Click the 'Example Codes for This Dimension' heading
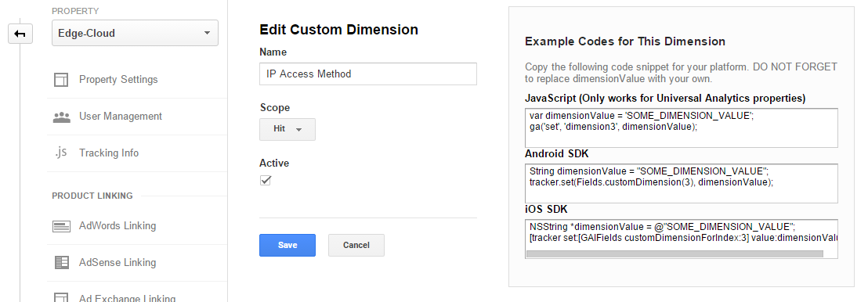Screen dimensions: 868x302 (625, 41)
